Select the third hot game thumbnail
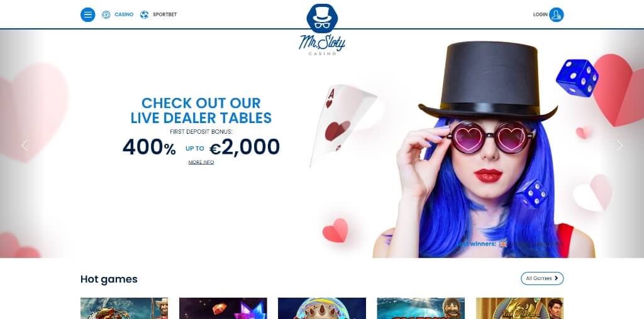Viewport: 644px width, 319px height. [x=322, y=308]
